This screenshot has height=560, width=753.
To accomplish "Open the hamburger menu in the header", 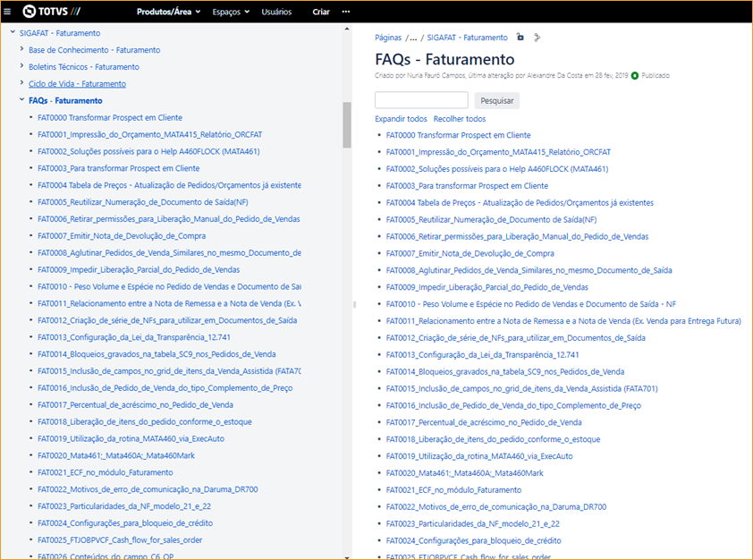I will point(7,12).
